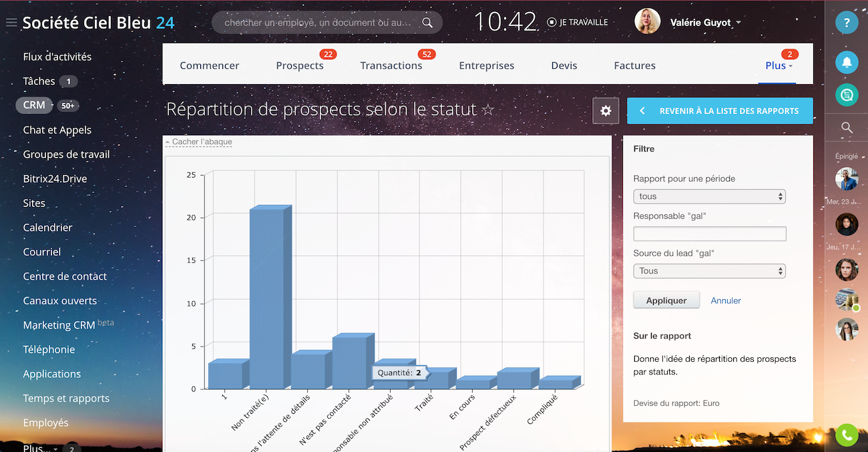Screen dimensions: 868x452
Task: Click the Annuler link
Action: pos(726,300)
